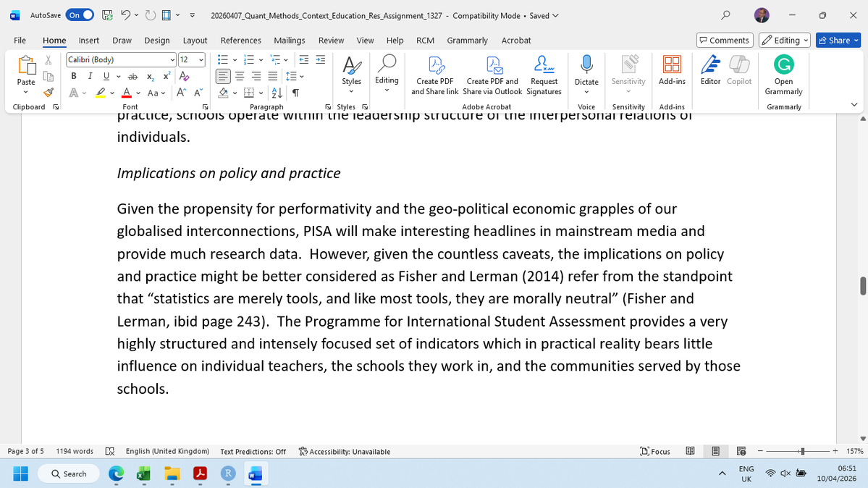Clear all formatting from selection

click(185, 77)
